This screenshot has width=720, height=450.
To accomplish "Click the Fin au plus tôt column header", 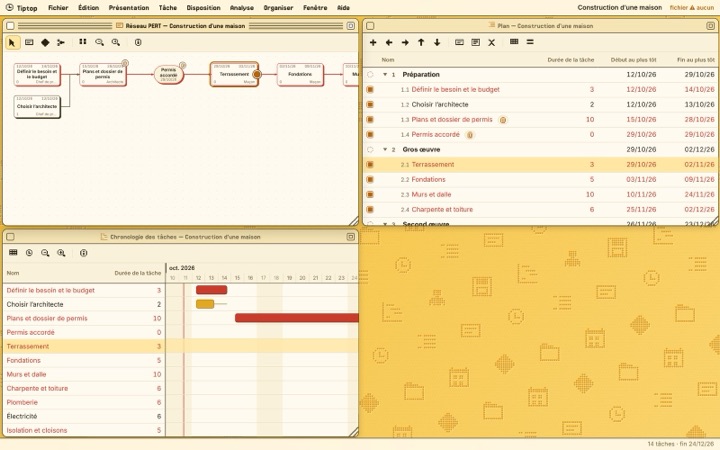I will [x=696, y=60].
